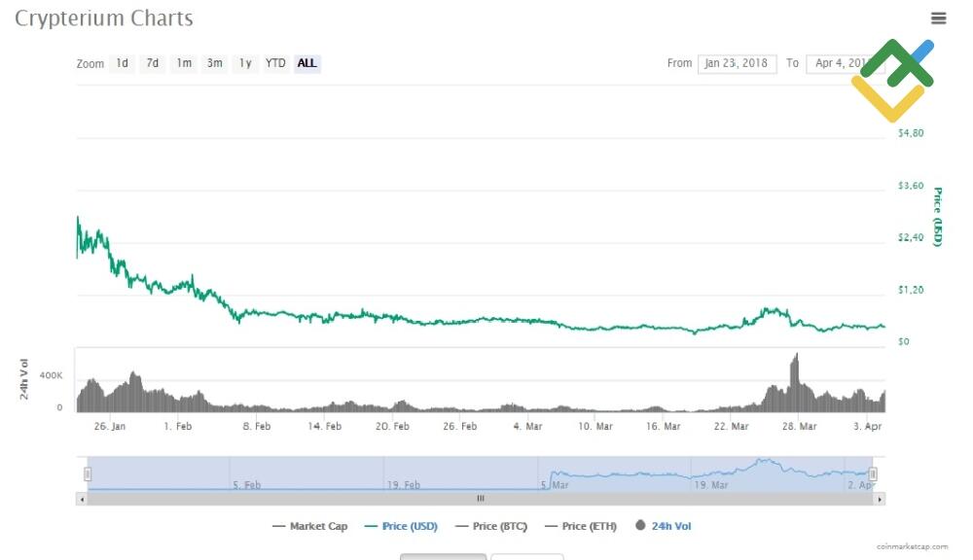The width and height of the screenshot is (973, 560).
Task: Click the $4.80 price axis label
Action: 911,133
